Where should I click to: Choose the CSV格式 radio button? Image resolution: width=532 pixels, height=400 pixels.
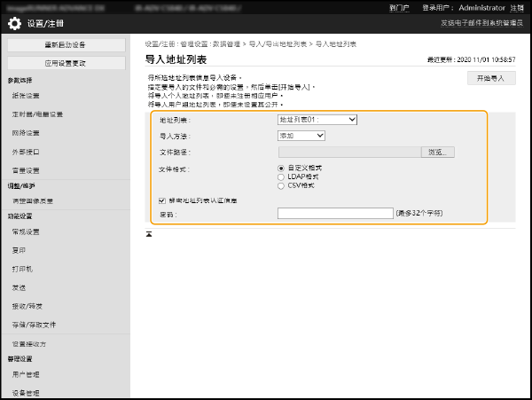click(x=282, y=186)
